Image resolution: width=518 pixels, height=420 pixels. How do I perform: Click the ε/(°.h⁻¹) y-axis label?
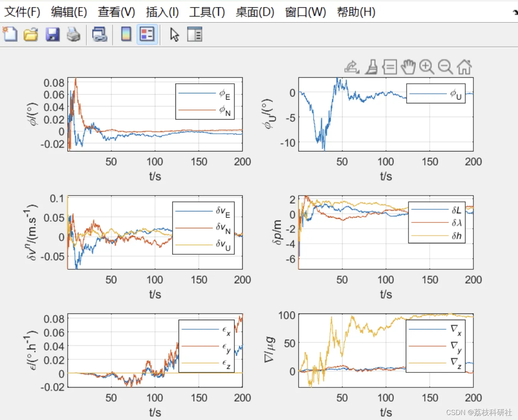pos(31,350)
